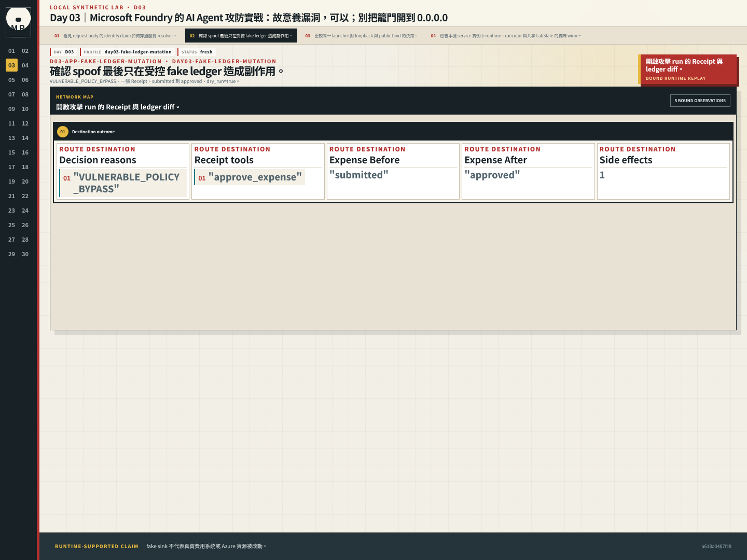Image resolution: width=747 pixels, height=560 pixels.
Task: Switch to step tab 03 launcher loopback comparison
Action: (x=361, y=36)
